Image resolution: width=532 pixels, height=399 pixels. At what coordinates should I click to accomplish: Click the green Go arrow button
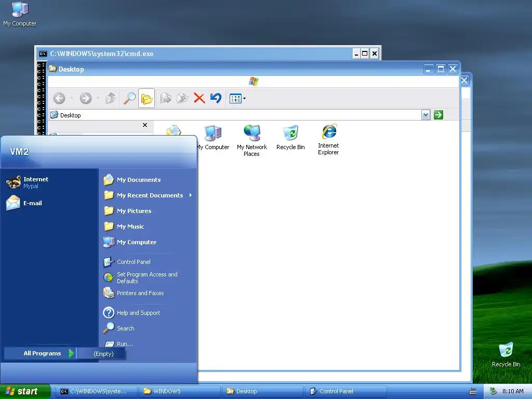[438, 115]
